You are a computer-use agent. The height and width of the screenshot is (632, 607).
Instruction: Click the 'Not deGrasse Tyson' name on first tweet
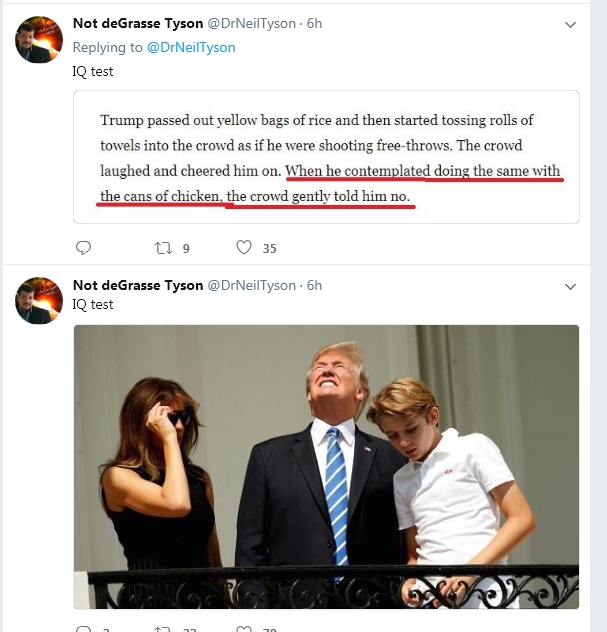(x=137, y=23)
